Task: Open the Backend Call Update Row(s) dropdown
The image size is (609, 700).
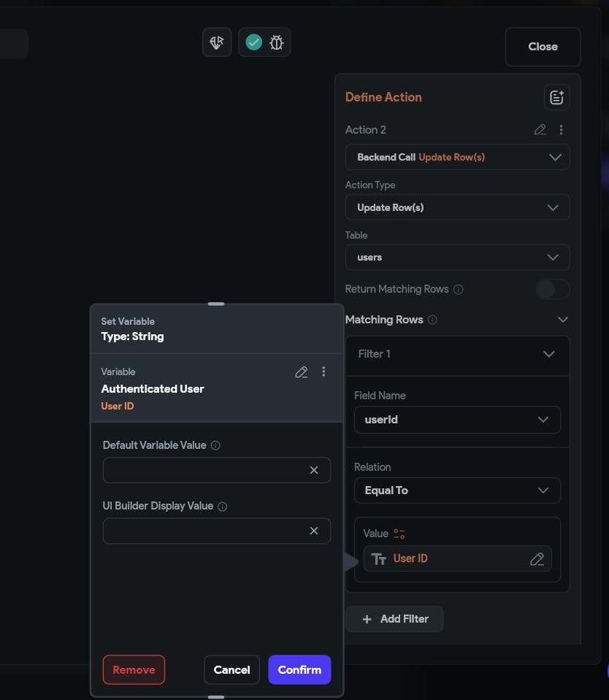Action: pyautogui.click(x=457, y=157)
